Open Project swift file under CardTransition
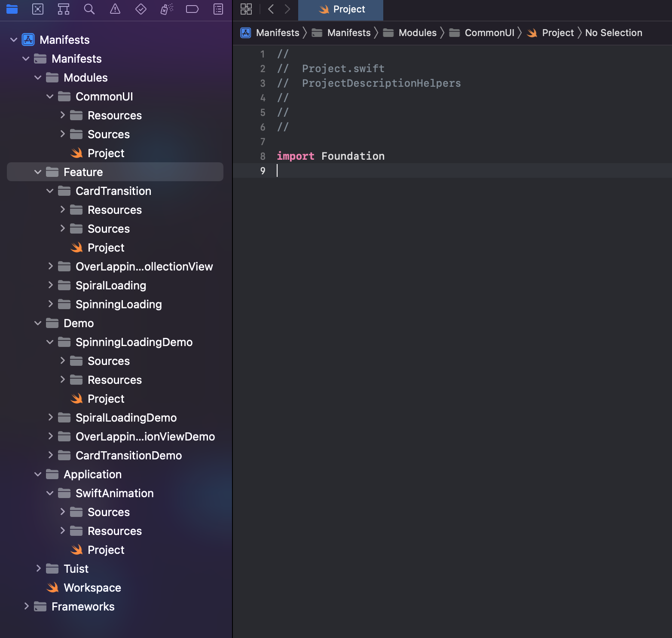 coord(98,248)
